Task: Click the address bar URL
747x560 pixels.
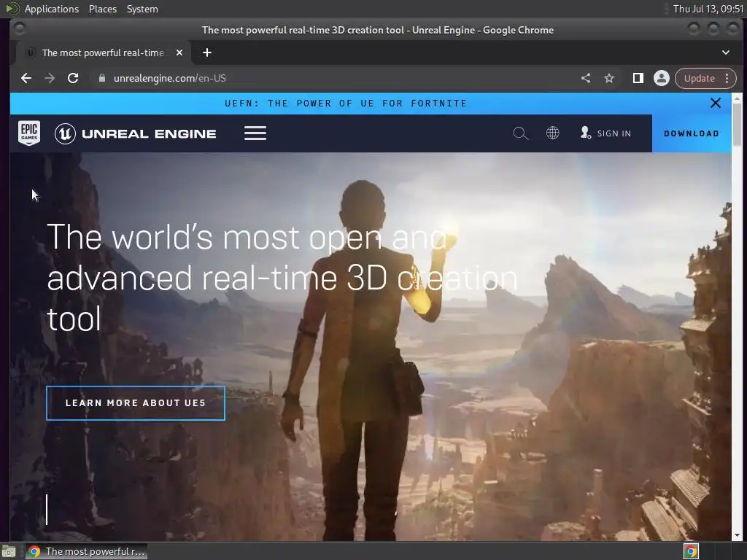Action: point(169,78)
